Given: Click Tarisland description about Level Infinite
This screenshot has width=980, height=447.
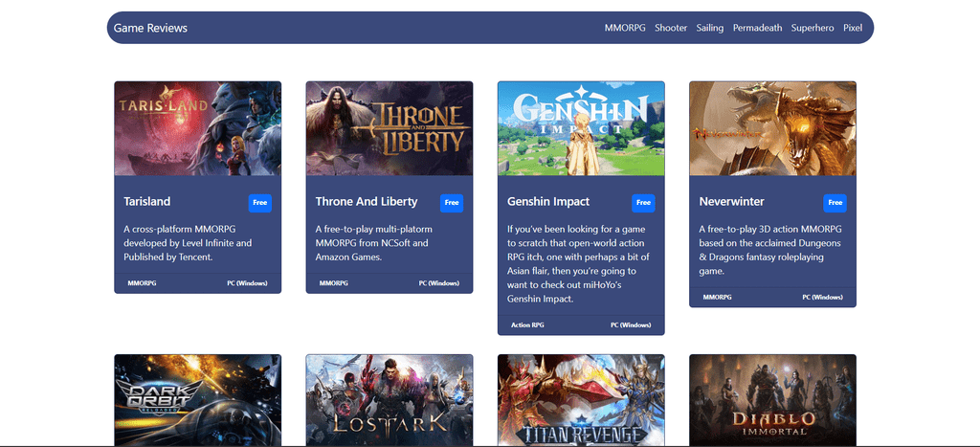Looking at the screenshot, I should (188, 243).
